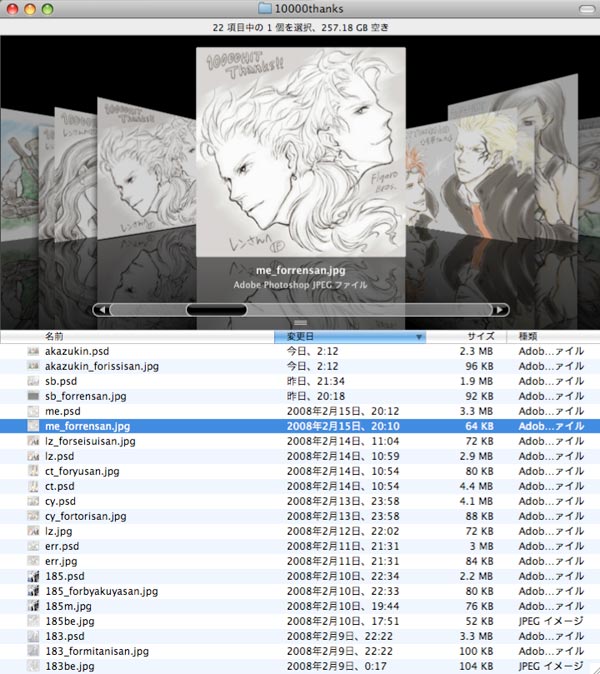This screenshot has height=674, width=600.
Task: Click the 185be.jpg file icon
Action: (x=33, y=622)
